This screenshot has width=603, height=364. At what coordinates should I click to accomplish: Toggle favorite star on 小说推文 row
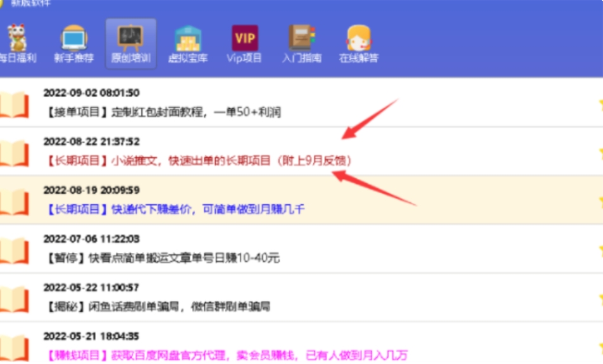point(599,152)
